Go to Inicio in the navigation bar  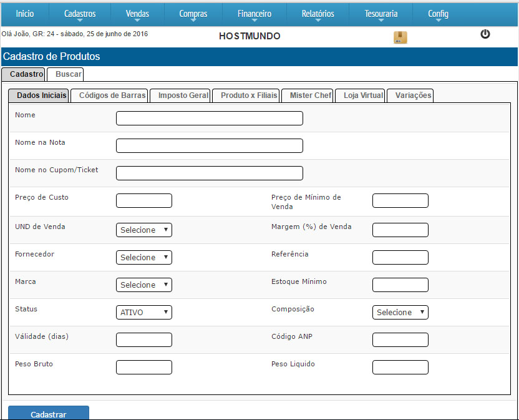coord(25,14)
